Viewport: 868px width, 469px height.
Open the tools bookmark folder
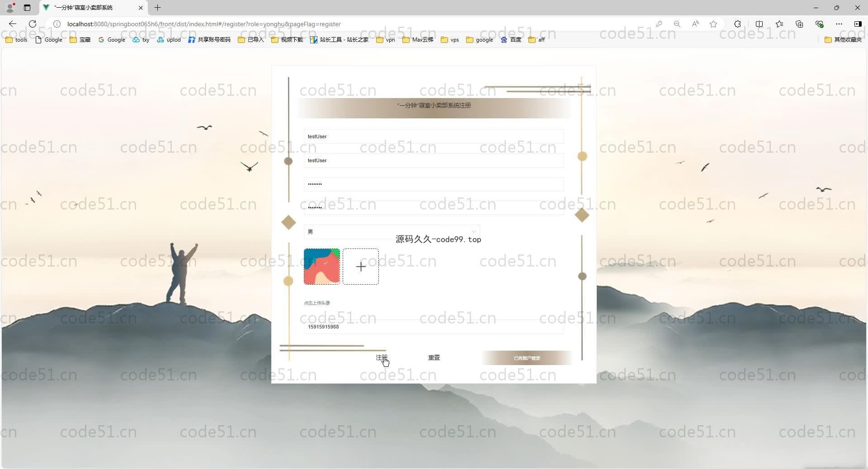coord(16,40)
